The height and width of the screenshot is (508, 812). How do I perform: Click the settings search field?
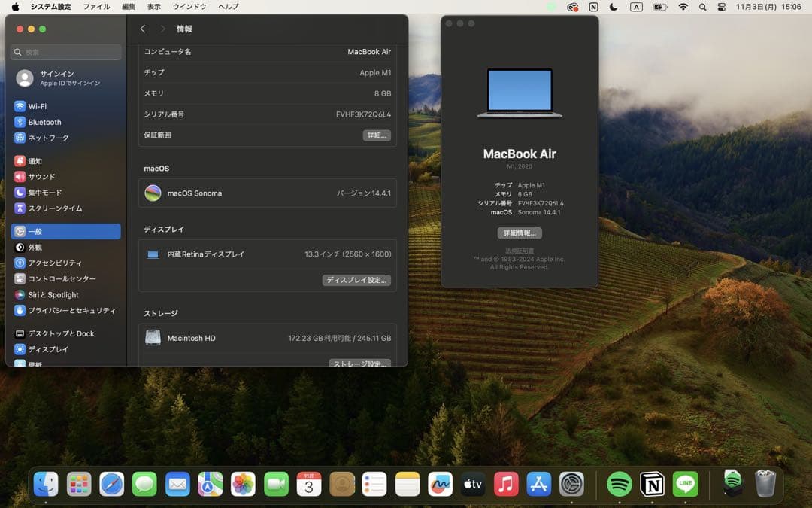coord(65,52)
